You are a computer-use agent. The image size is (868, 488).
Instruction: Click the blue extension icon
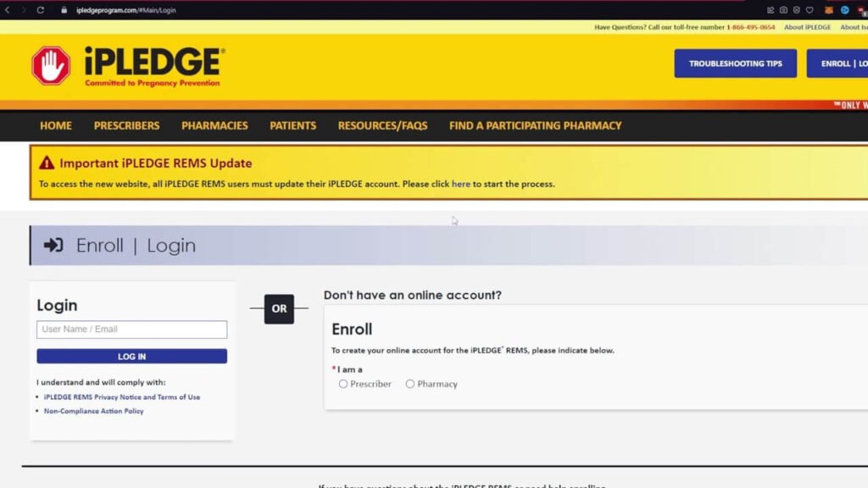[x=845, y=9]
